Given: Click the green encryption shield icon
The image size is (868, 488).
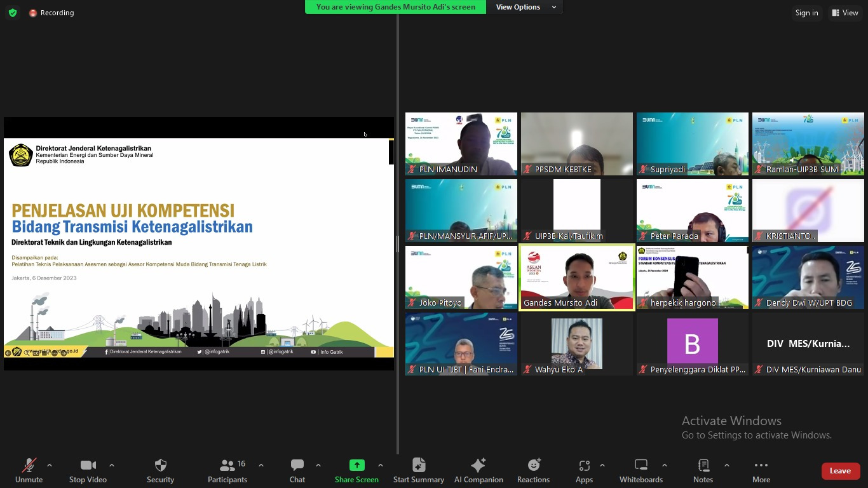Looking at the screenshot, I should point(13,13).
